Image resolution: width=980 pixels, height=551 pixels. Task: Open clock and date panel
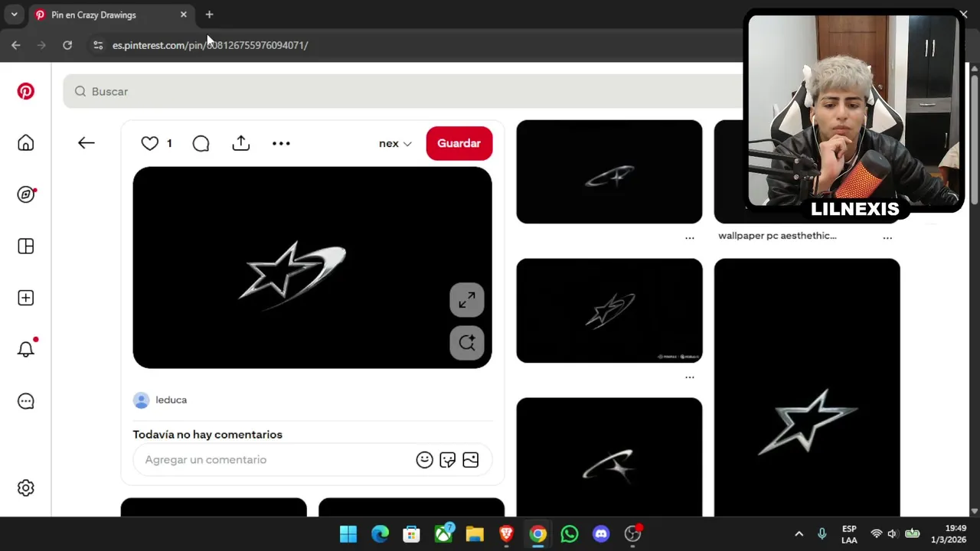(949, 534)
